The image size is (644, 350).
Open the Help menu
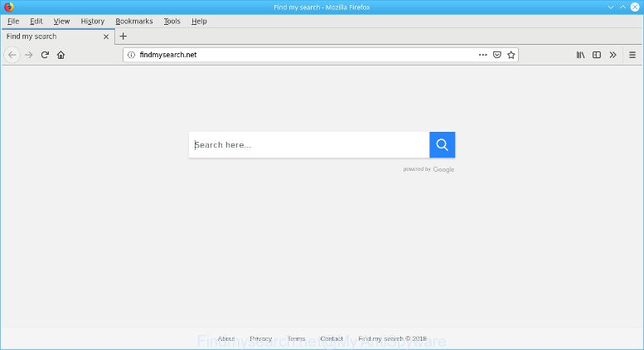pyautogui.click(x=199, y=21)
